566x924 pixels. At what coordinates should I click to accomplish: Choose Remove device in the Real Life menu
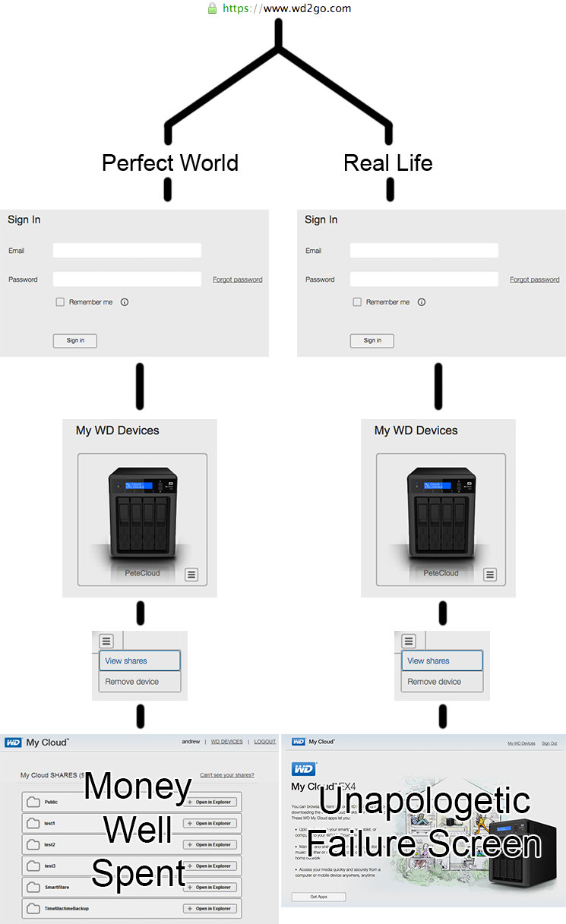[442, 682]
